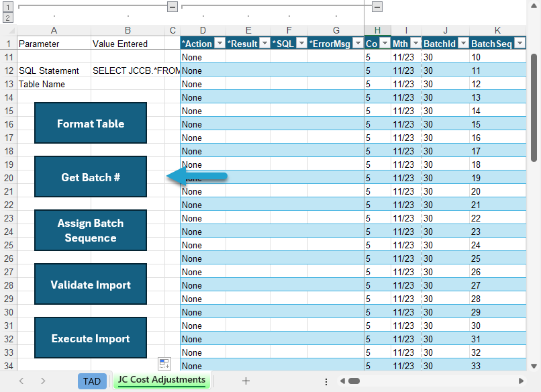Click BatchSeq cell with value 10
Image resolution: width=541 pixels, height=392 pixels.
497,57
